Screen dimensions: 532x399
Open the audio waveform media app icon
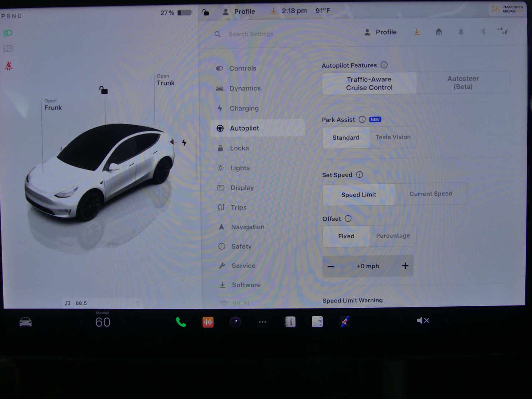pyautogui.click(x=208, y=322)
